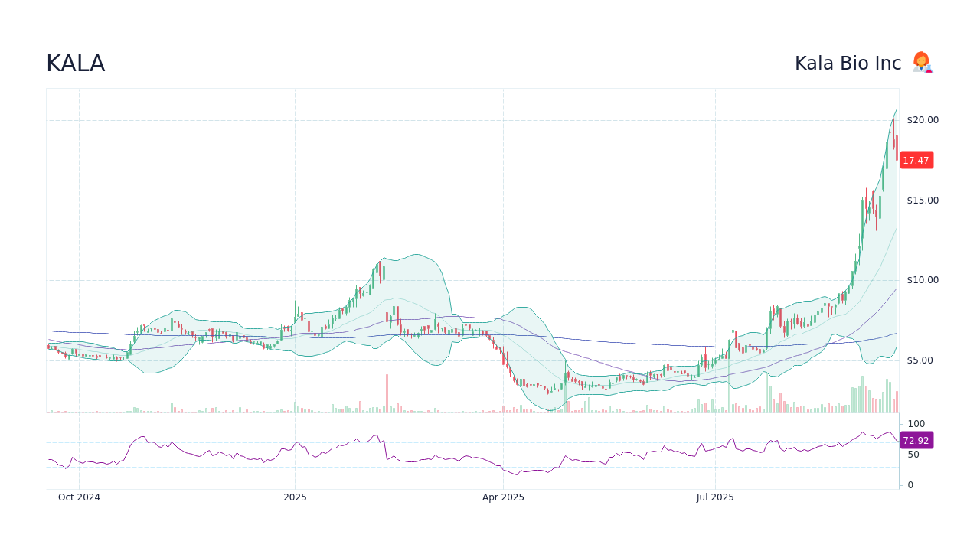Select the $20.00 price axis label
980x551 pixels.
click(x=921, y=120)
